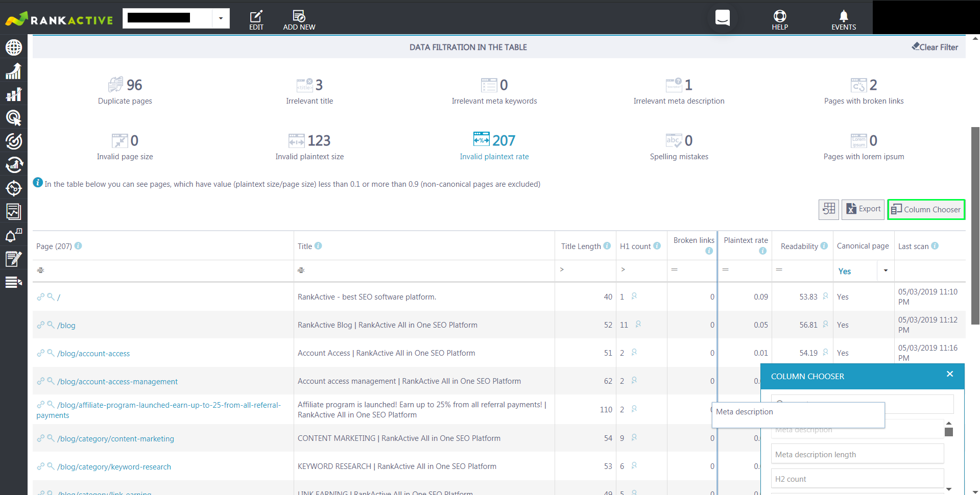Expand the Canonical page filter dropdown
Screen dimensions: 980x495
[x=886, y=270]
